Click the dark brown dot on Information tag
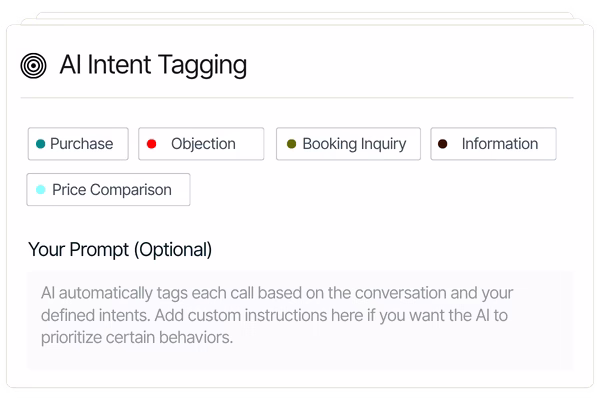The height and width of the screenshot is (400, 600). coord(442,144)
